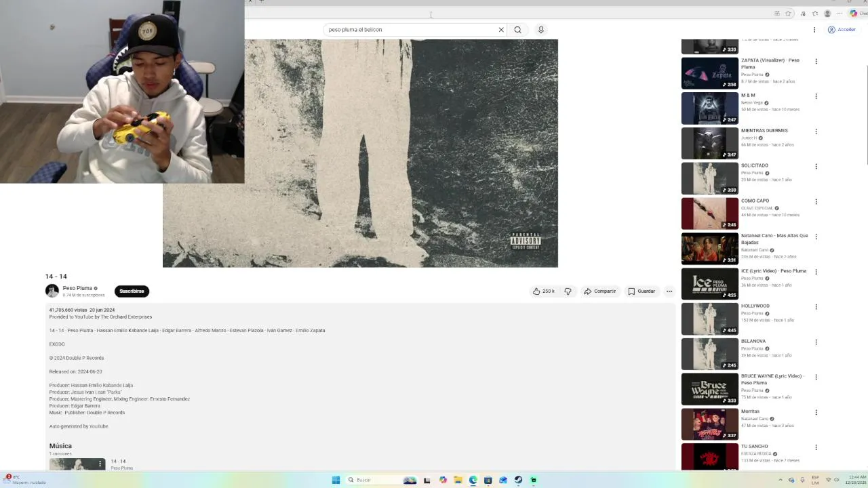
Task: Open options menu for HOLLYWOOD
Action: (x=816, y=307)
